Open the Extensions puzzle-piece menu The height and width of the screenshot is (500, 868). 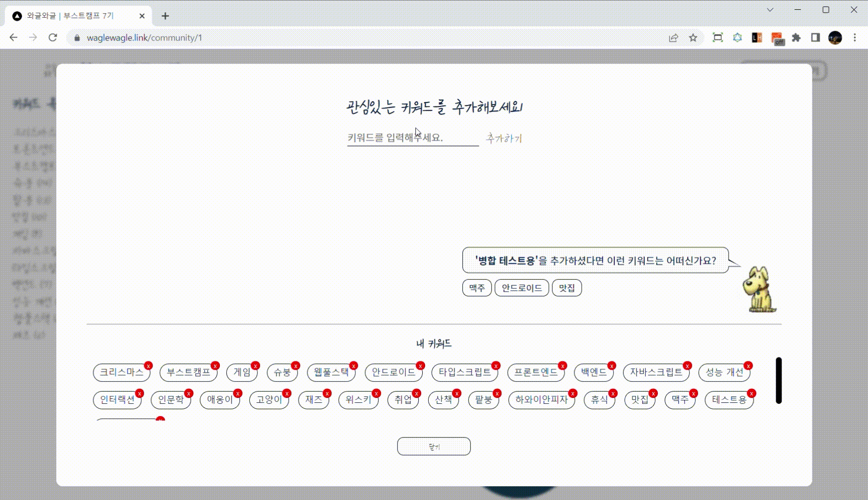pos(796,38)
